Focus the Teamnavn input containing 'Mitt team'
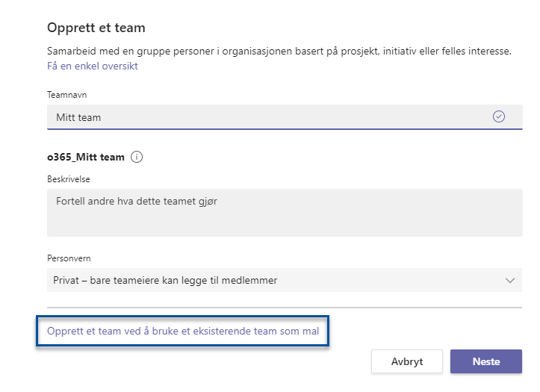The image size is (540, 392). point(285,117)
